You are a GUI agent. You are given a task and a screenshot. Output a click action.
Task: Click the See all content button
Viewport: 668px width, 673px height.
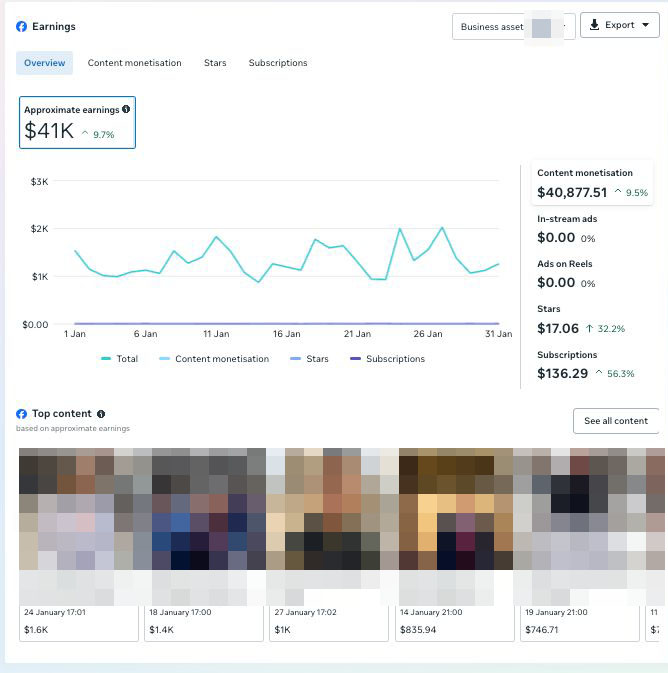[x=616, y=421]
